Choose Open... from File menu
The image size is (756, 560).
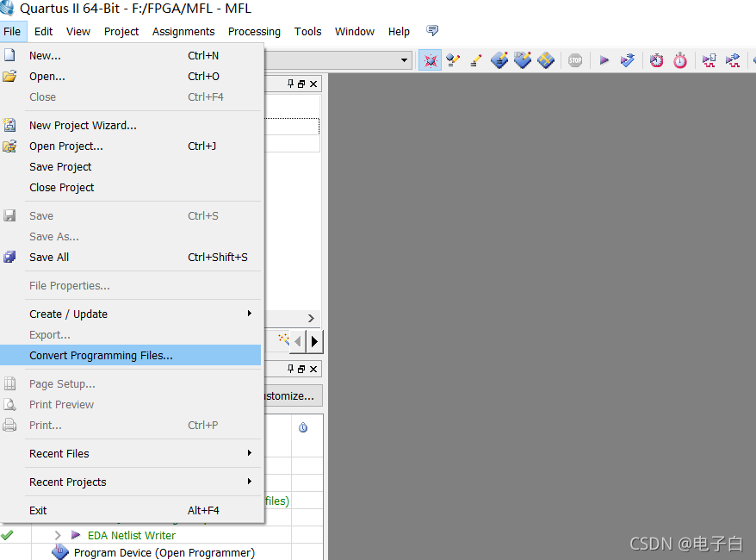tap(131, 76)
